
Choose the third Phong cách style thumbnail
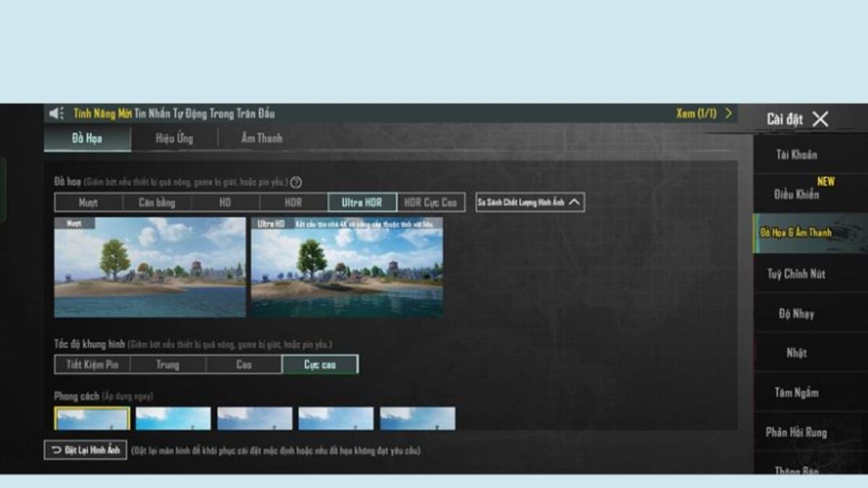pos(255,419)
